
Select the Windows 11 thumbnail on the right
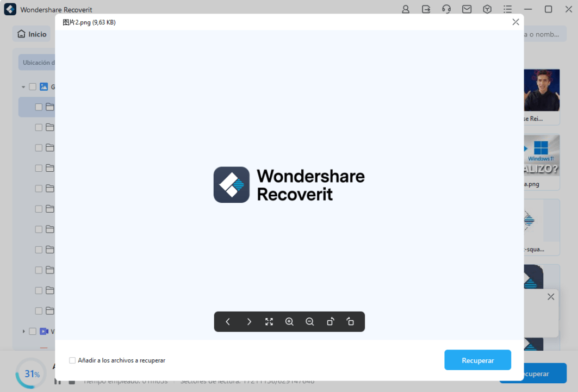tap(541, 157)
